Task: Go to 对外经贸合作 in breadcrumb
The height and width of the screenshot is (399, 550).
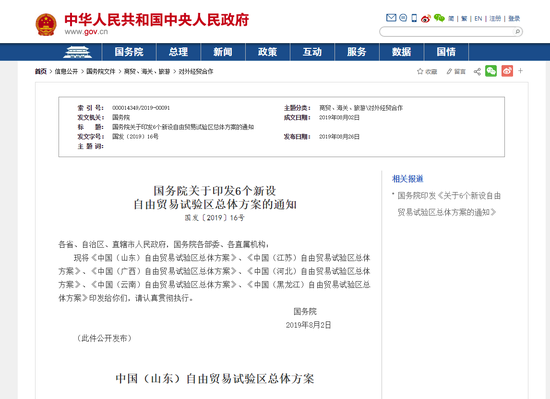Action: pyautogui.click(x=196, y=72)
